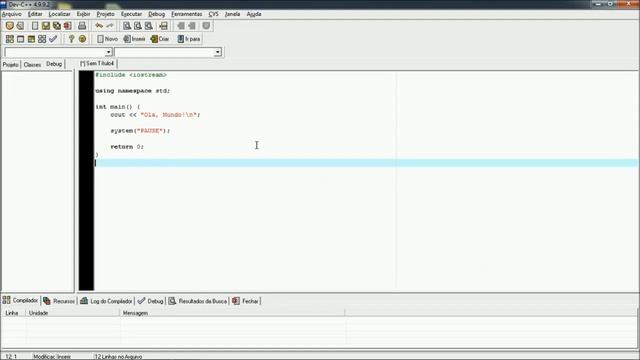Screen dimensions: 640x360
Task: Click the cout "Ola, Mundo!" code line
Action: coord(155,115)
